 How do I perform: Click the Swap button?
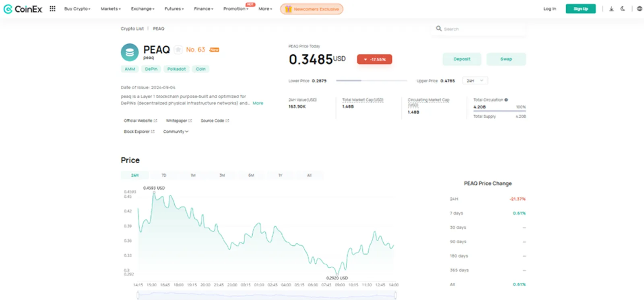506,59
